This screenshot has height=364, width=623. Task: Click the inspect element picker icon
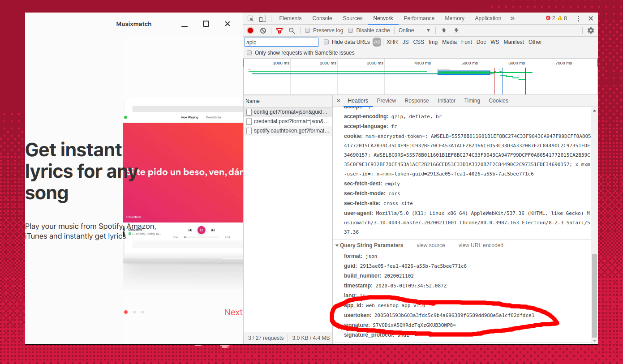tap(251, 18)
